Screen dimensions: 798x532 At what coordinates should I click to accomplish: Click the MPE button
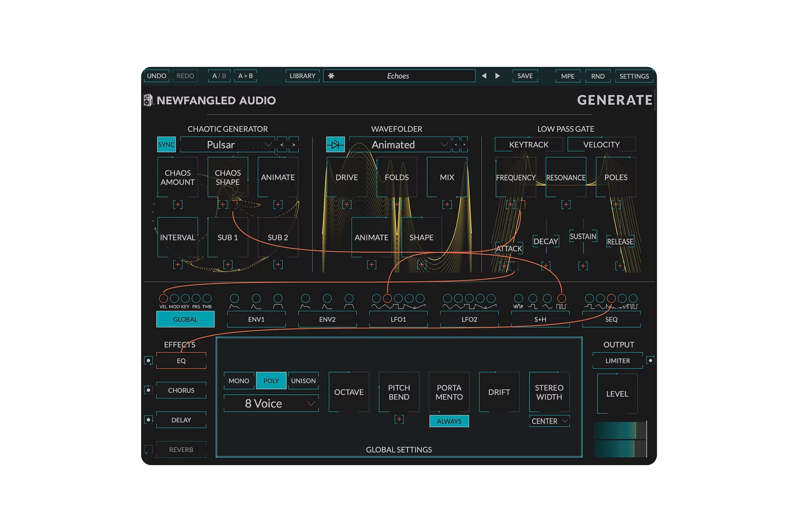(x=568, y=76)
